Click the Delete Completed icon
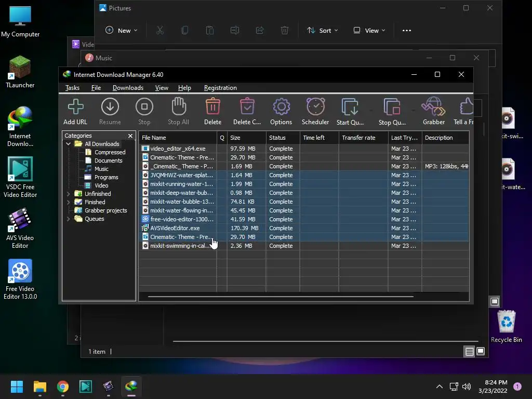Screen dimensions: 532x399 point(247,111)
